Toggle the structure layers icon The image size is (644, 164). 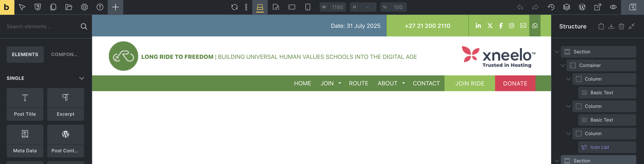point(566,7)
